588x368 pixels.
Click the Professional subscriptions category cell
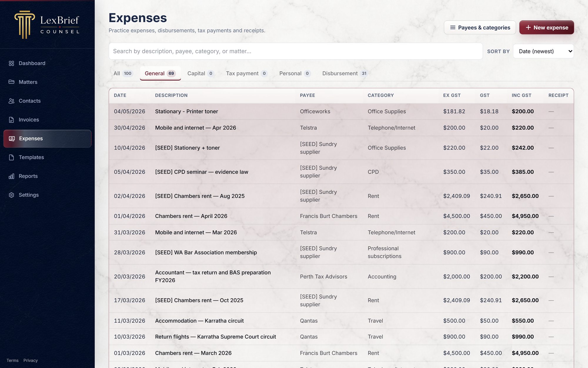pyautogui.click(x=384, y=252)
